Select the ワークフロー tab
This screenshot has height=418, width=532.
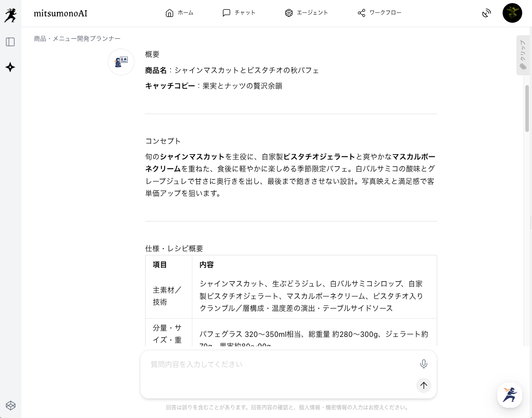(379, 13)
